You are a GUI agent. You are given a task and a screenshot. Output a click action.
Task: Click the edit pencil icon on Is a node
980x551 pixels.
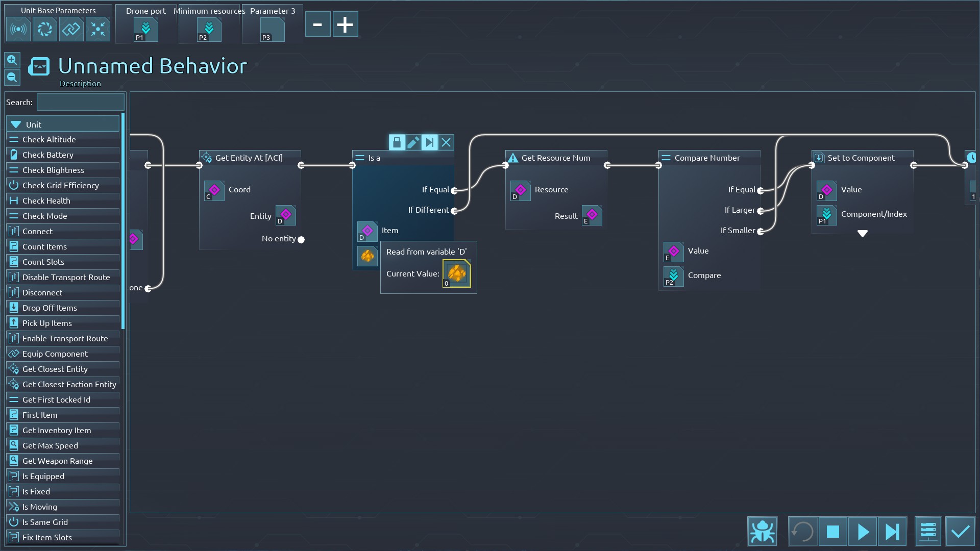point(413,142)
